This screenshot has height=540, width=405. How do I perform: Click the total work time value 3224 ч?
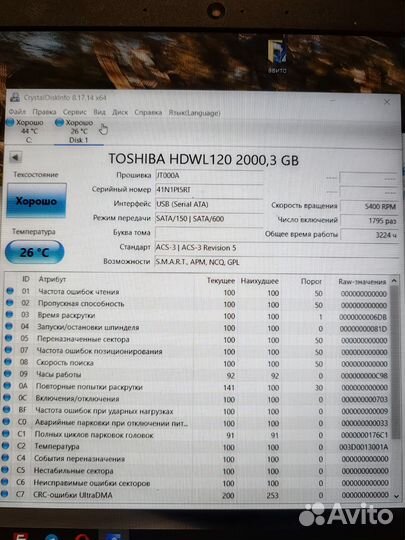(369, 235)
